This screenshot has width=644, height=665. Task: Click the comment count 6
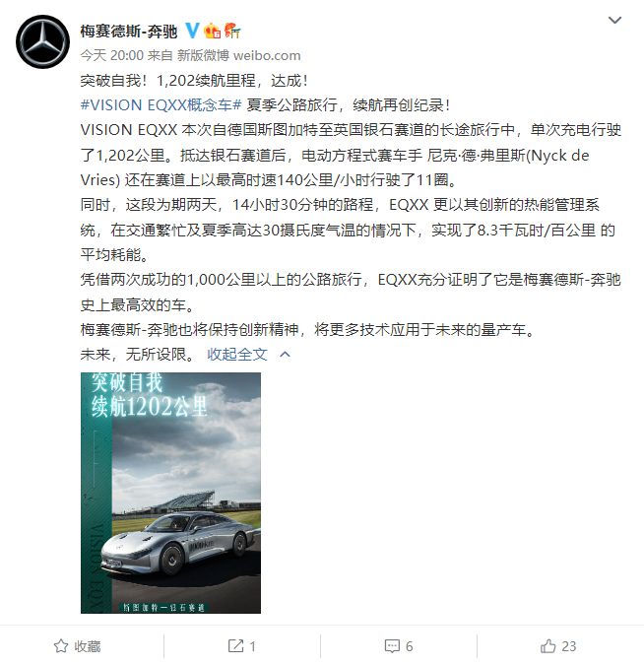409,646
